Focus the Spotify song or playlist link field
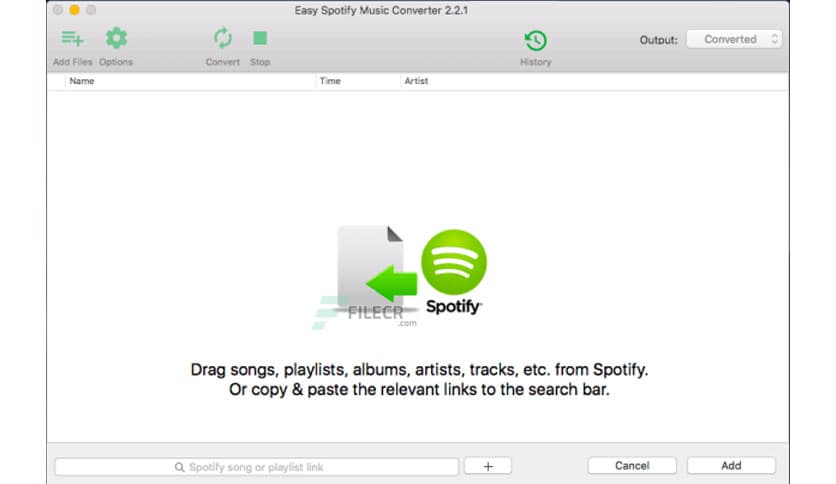Image resolution: width=836 pixels, height=484 pixels. click(x=256, y=467)
